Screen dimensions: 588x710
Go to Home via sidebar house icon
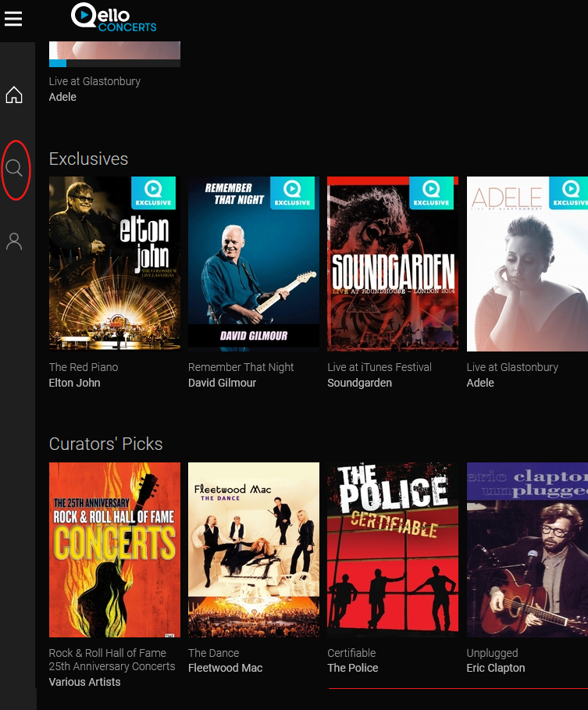[14, 95]
